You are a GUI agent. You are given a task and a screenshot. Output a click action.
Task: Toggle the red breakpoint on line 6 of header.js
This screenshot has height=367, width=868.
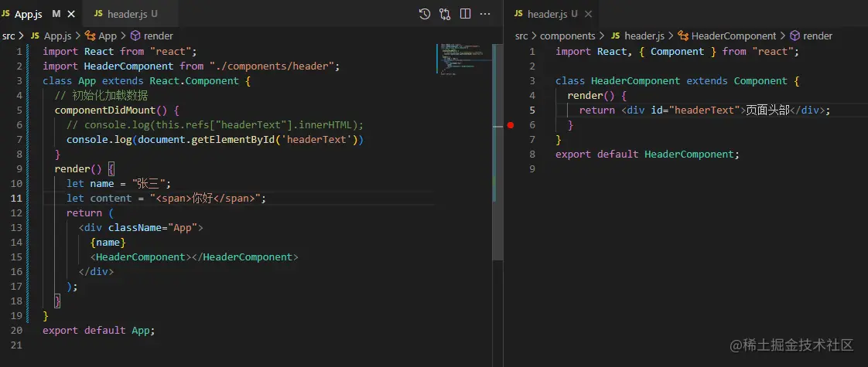tap(511, 125)
